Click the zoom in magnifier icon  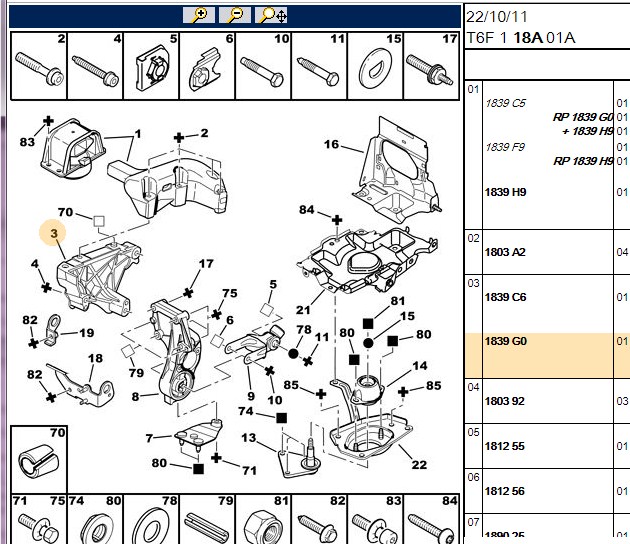(x=198, y=16)
